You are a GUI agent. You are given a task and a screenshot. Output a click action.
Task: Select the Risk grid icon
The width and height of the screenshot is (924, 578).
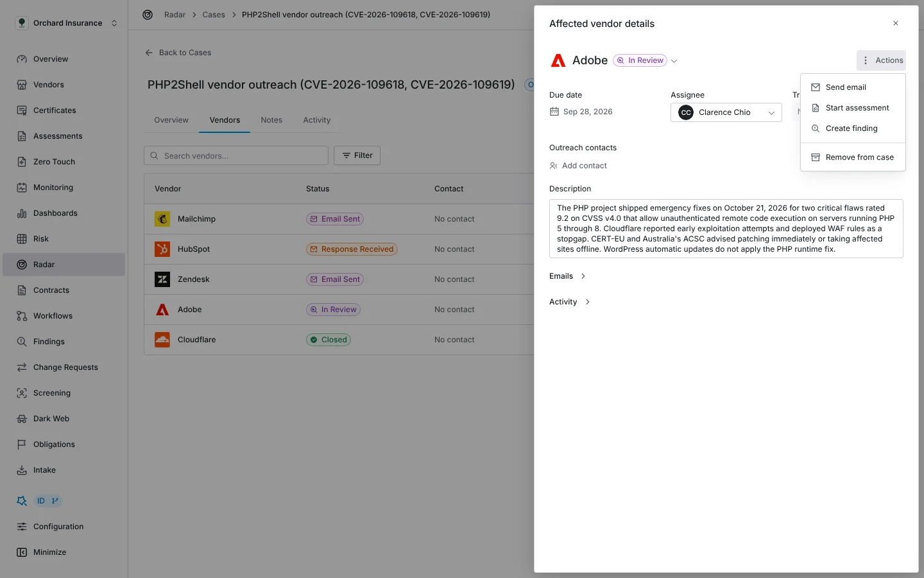[22, 239]
